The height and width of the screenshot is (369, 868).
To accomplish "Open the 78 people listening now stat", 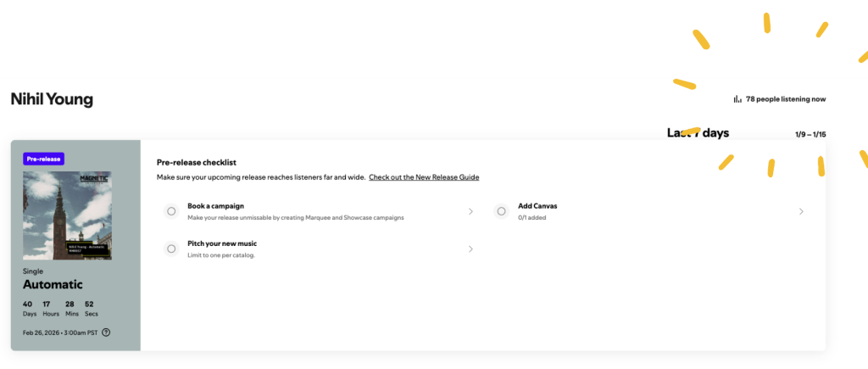I will point(786,99).
